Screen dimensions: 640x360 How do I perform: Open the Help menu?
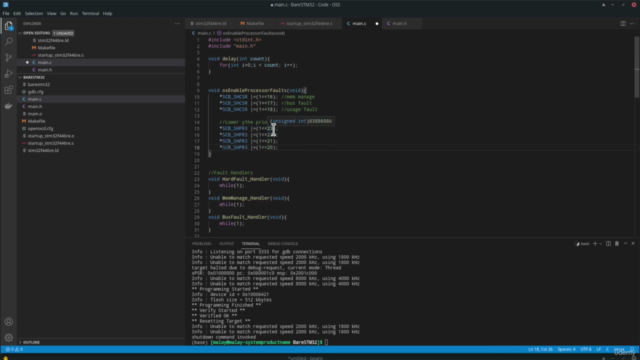(107, 13)
